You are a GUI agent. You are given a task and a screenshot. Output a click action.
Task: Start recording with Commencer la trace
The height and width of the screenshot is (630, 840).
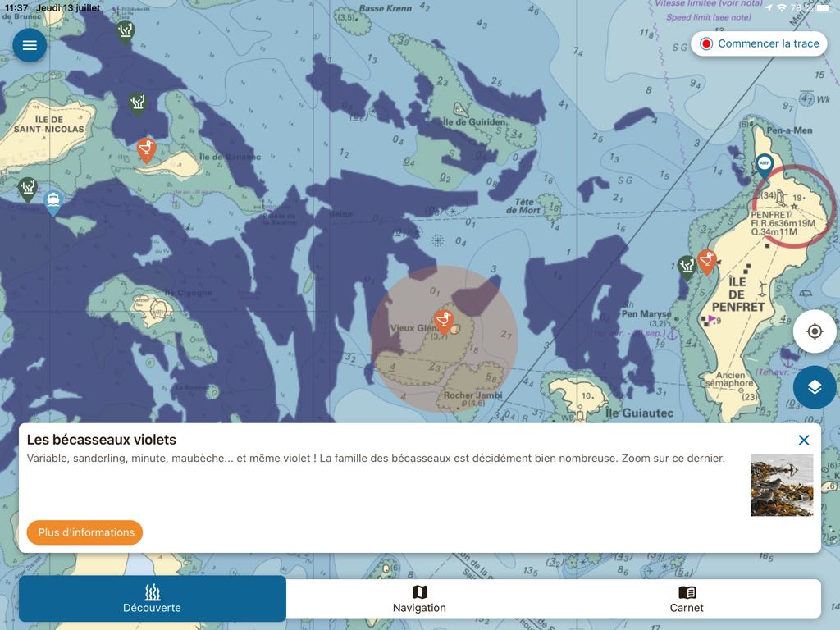tap(759, 43)
